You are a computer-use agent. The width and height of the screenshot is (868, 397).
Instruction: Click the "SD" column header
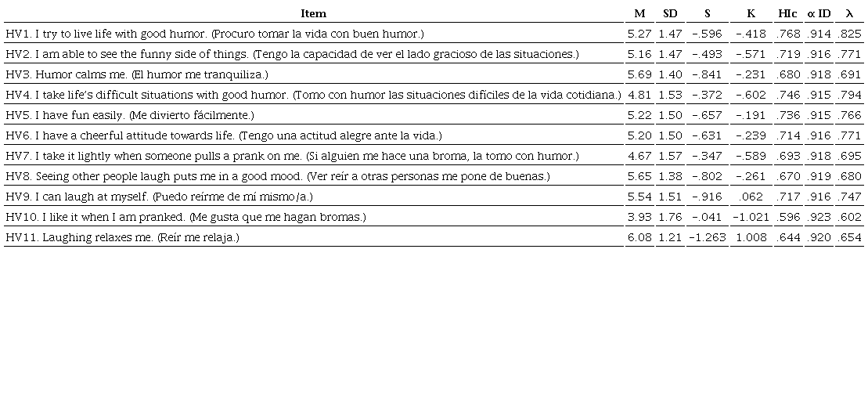[x=670, y=13]
